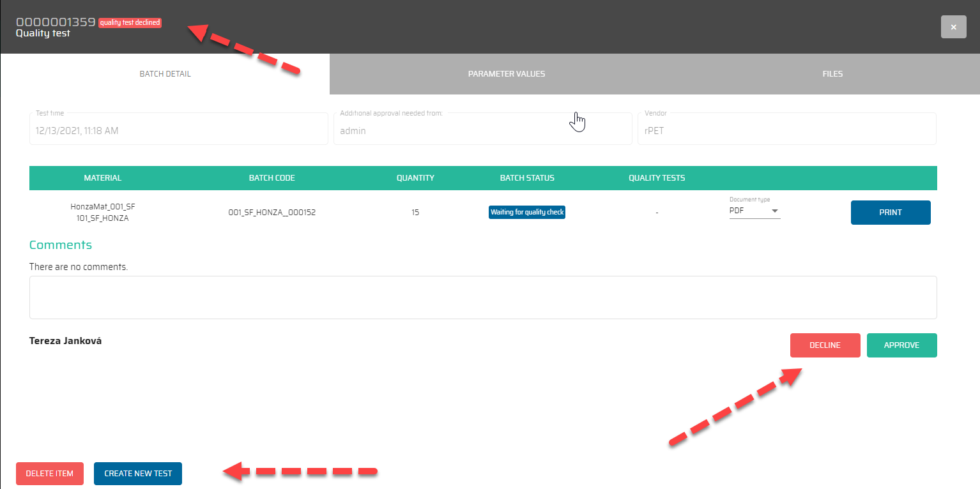Click the Delete Item button
Screen dimensions: 980x489
click(x=50, y=474)
